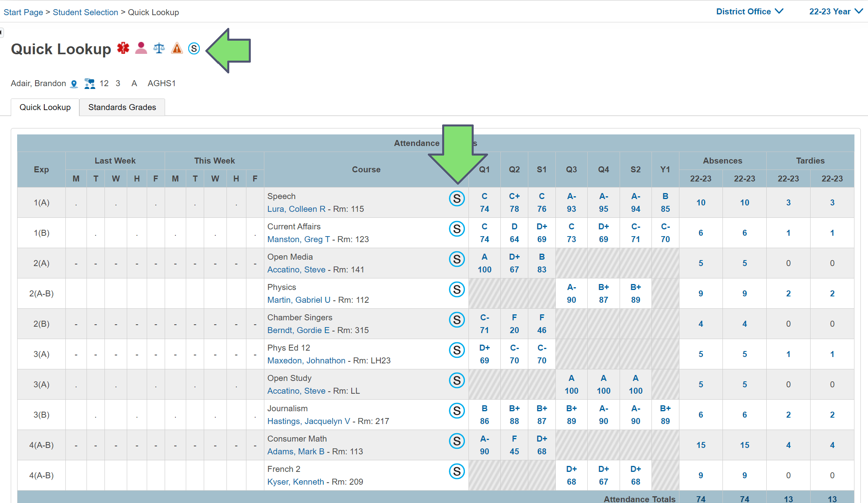Image resolution: width=868 pixels, height=503 pixels.
Task: Collapse the left navigation panel arrow
Action: (x=2, y=32)
